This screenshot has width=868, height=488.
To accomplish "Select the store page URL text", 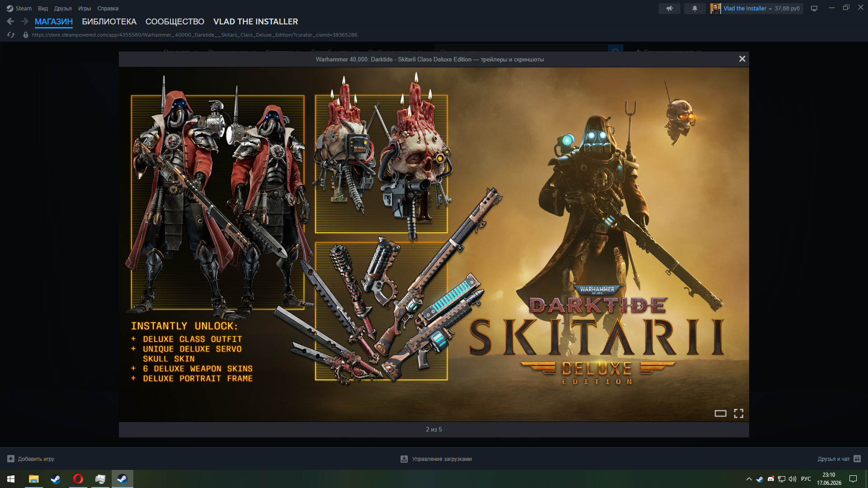I will click(194, 35).
